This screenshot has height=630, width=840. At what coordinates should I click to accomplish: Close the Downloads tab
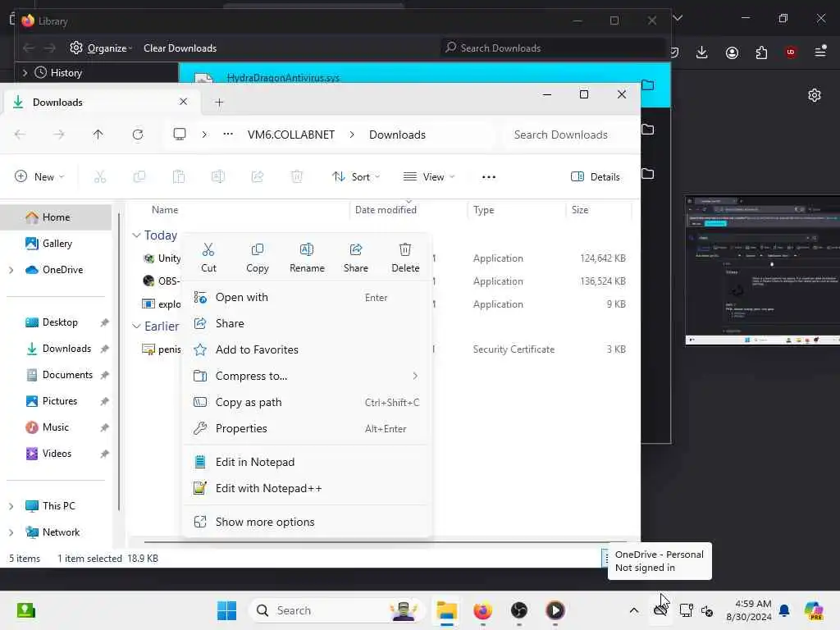183,102
